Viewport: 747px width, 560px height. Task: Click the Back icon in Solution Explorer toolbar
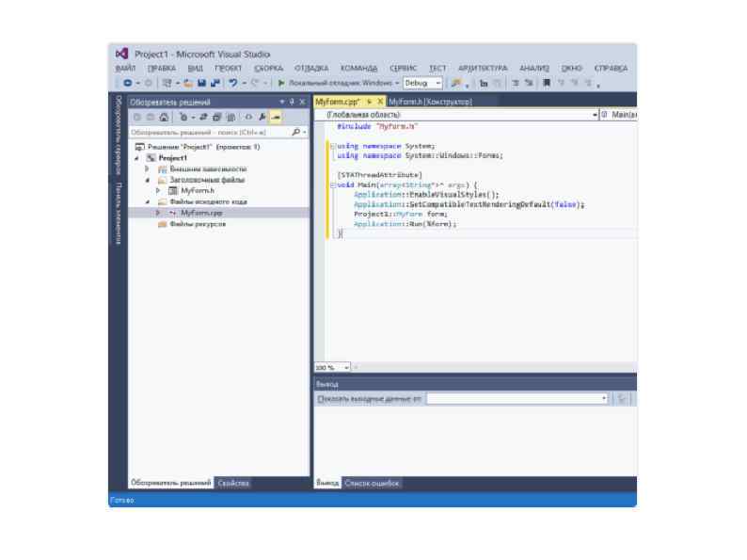pos(137,117)
